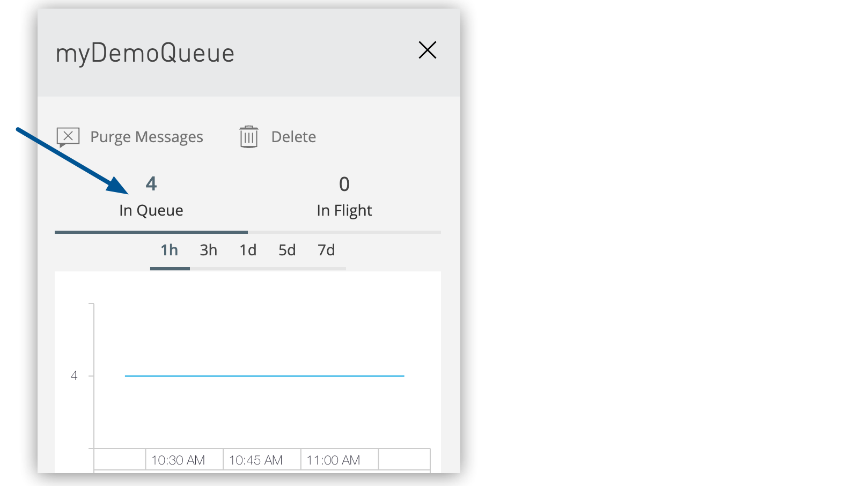The height and width of the screenshot is (486, 868).
Task: Select the 1d time range
Action: pyautogui.click(x=248, y=251)
